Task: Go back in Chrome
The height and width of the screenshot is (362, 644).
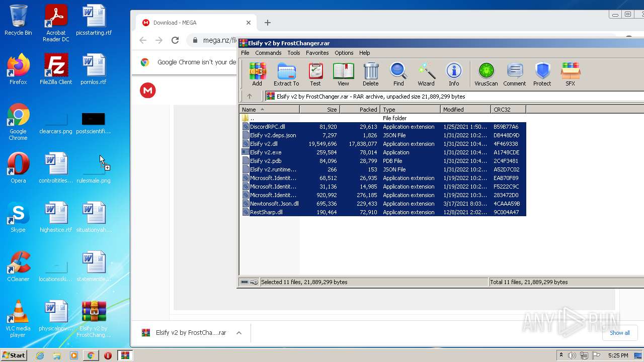Action: point(143,40)
